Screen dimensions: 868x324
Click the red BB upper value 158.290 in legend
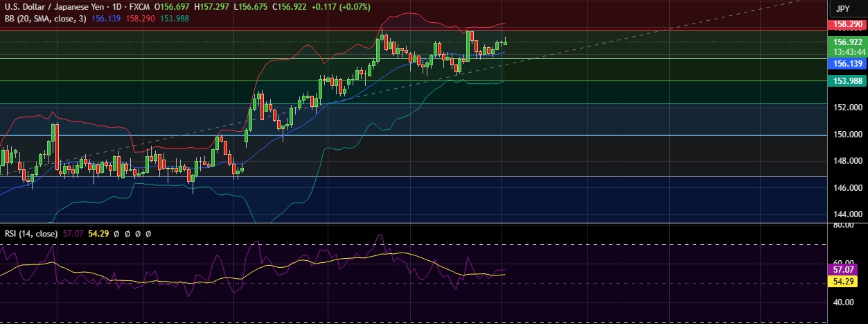(x=140, y=17)
